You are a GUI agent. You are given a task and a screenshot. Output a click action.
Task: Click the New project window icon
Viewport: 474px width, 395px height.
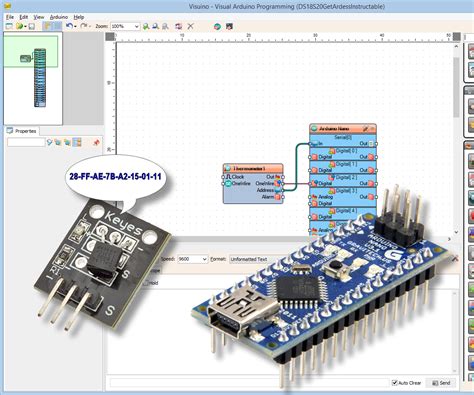(x=9, y=26)
